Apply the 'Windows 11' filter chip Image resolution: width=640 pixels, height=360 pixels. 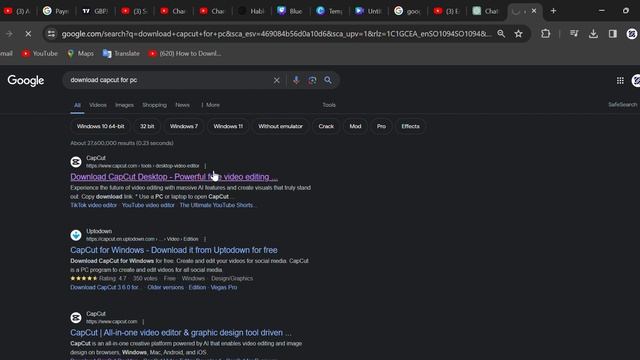click(x=228, y=127)
